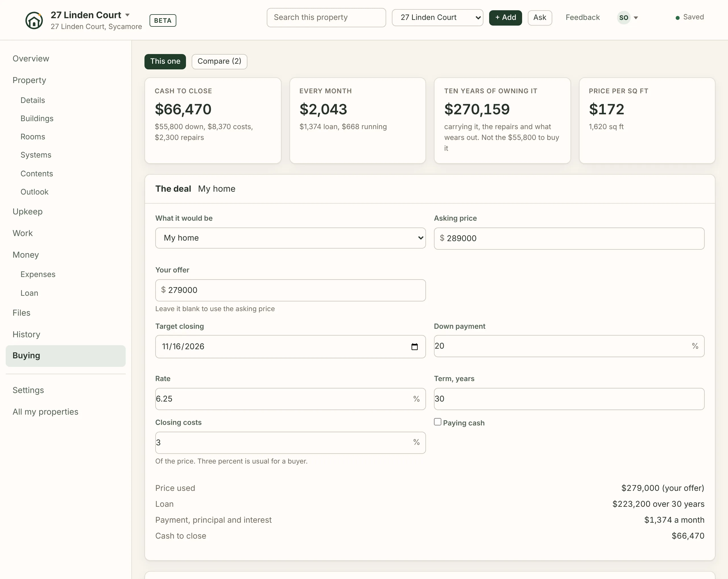This screenshot has height=579, width=728.
Task: Tick the Paying cash checkbox
Action: click(438, 422)
